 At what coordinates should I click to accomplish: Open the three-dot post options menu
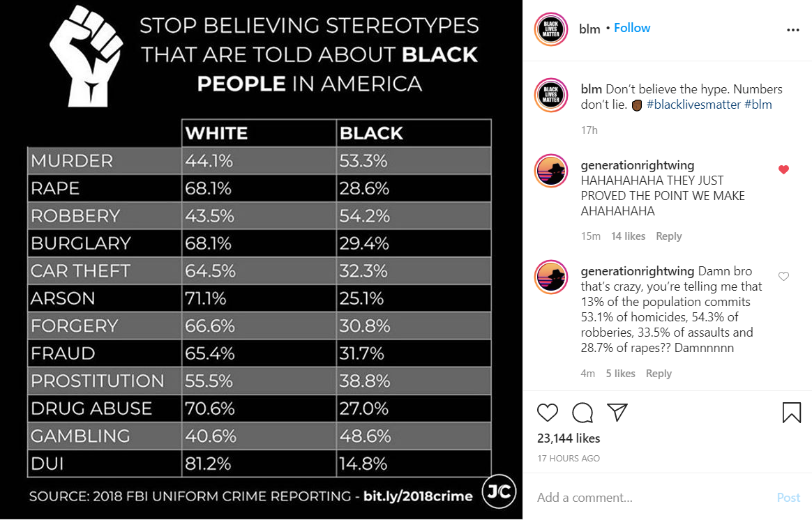[x=792, y=29]
